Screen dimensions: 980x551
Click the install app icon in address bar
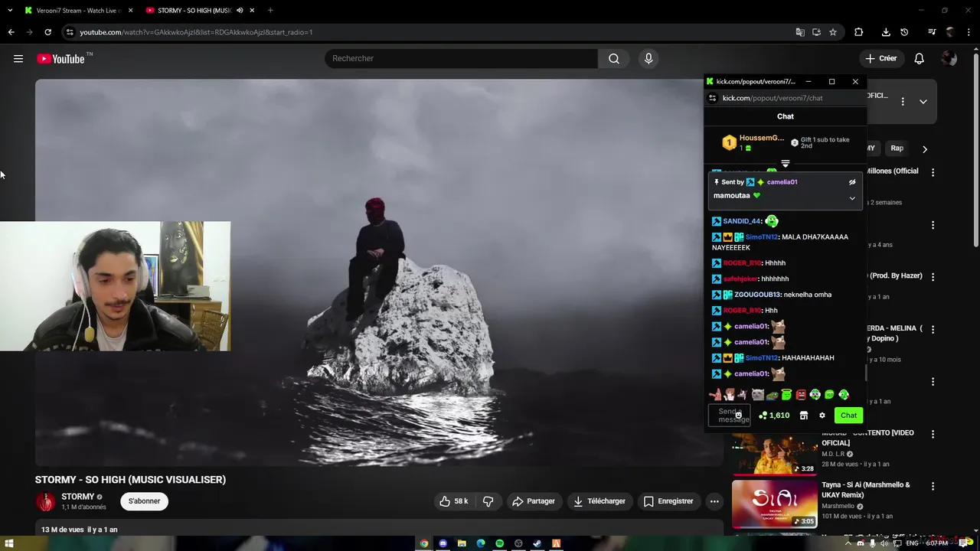pyautogui.click(x=816, y=32)
